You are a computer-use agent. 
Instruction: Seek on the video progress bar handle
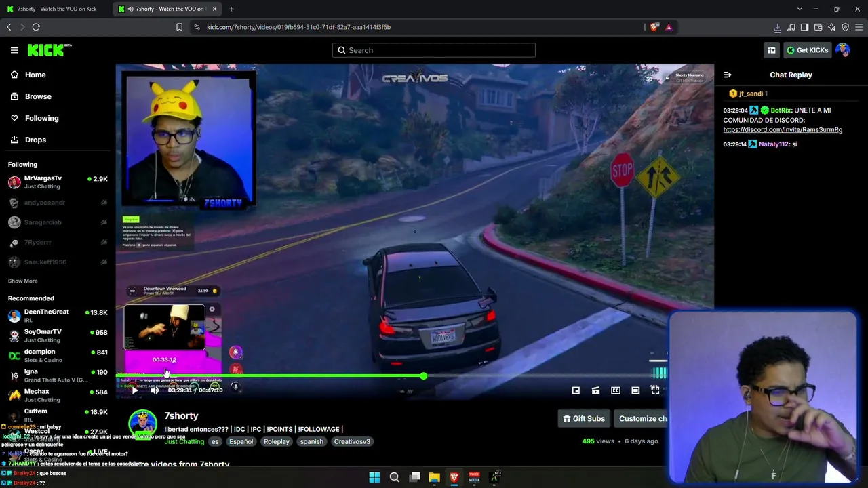point(423,375)
